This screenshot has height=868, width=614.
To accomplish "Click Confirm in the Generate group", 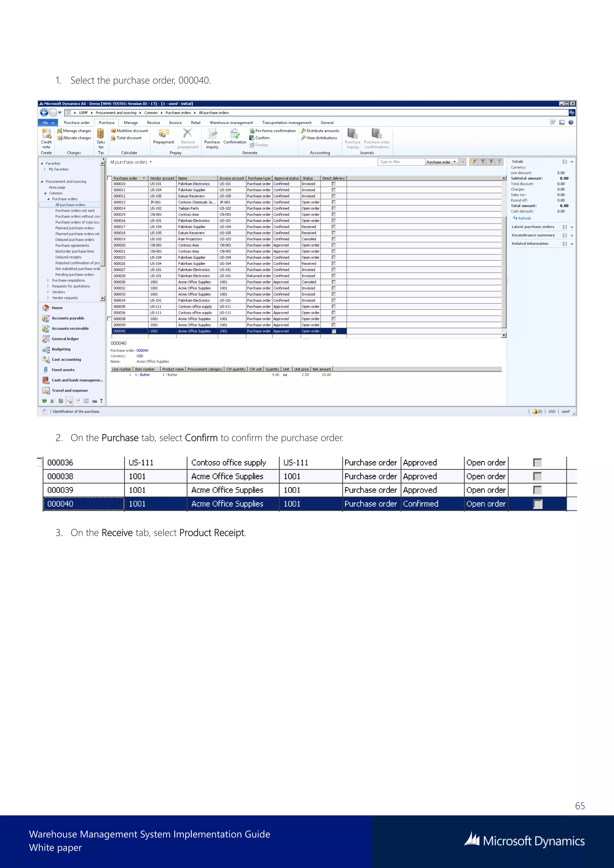I will [x=259, y=138].
